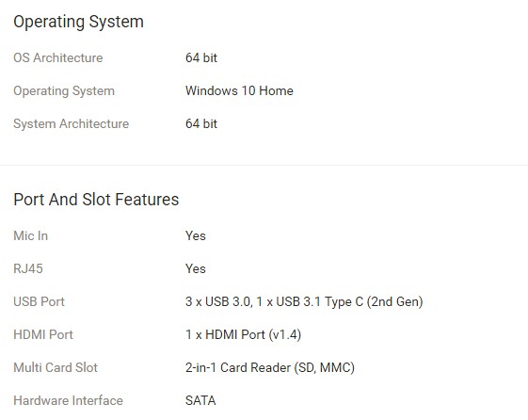The height and width of the screenshot is (420, 528).
Task: Click the System Architecture 64 bit value
Action: click(201, 123)
